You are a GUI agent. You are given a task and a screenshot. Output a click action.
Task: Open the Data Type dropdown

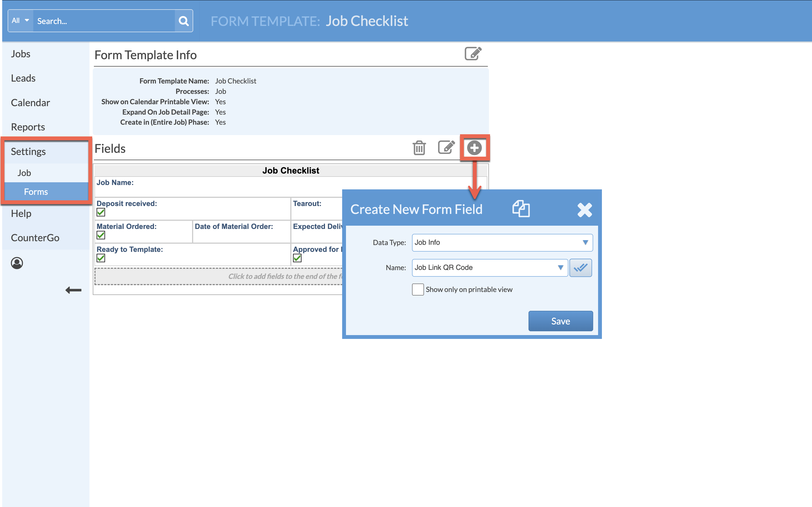(x=502, y=242)
